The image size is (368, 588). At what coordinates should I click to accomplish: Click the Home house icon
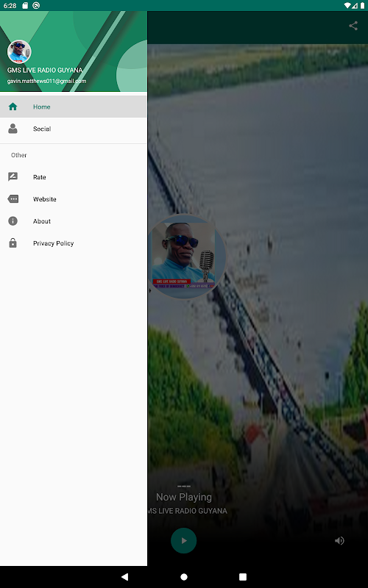pyautogui.click(x=13, y=107)
